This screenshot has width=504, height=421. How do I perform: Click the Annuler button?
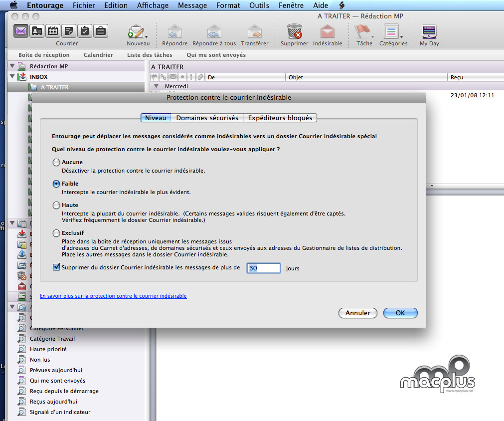pos(358,313)
